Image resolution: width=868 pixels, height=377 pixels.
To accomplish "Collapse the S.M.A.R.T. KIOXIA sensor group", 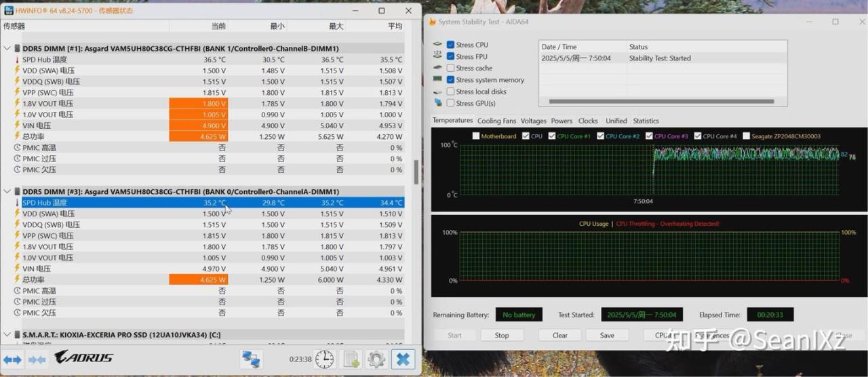I will coord(7,335).
